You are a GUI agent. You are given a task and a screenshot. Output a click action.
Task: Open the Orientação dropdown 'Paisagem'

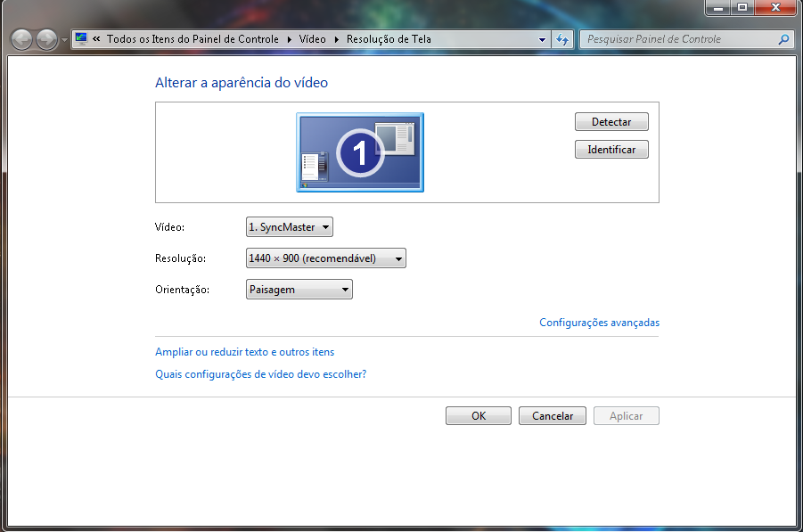click(x=299, y=290)
